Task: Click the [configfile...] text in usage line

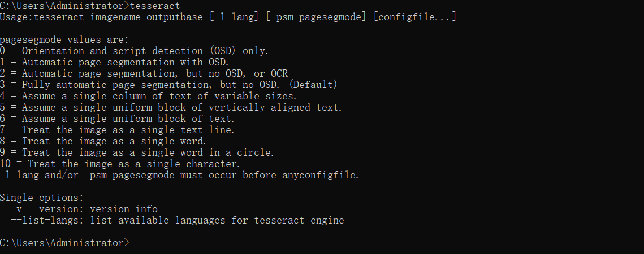Action: (415, 17)
